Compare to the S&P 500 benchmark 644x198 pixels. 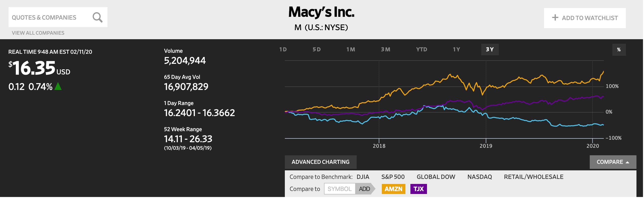pyautogui.click(x=393, y=177)
